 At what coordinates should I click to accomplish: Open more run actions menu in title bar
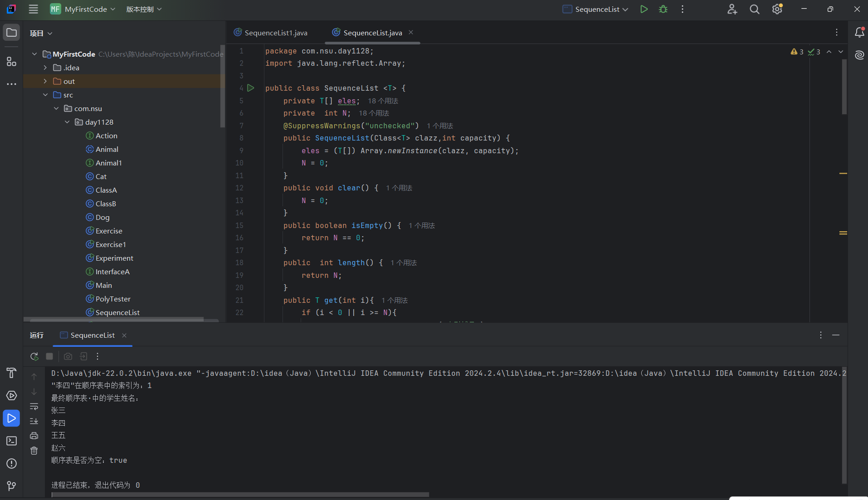(x=683, y=9)
